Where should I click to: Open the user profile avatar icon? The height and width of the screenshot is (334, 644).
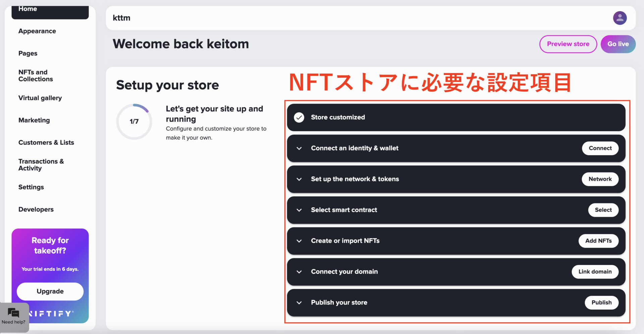click(x=620, y=18)
